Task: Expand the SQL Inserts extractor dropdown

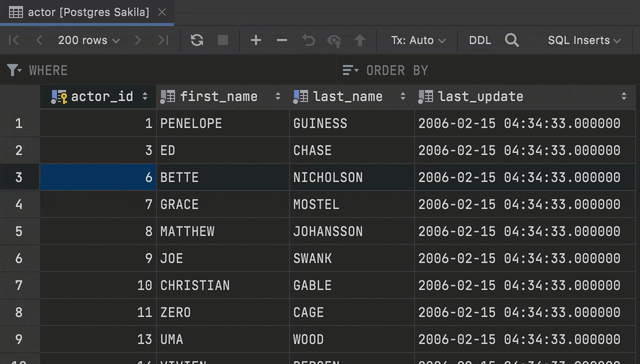Action: click(583, 40)
